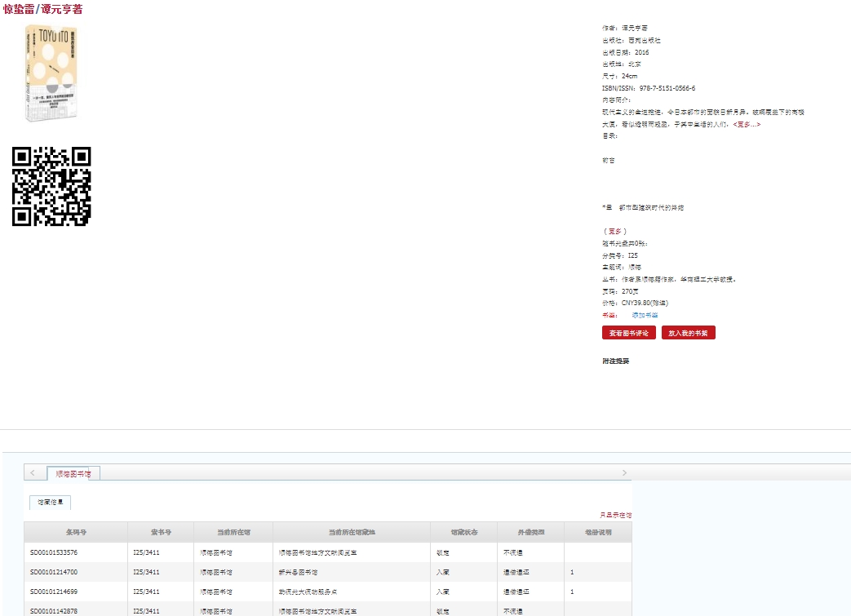Viewport: 851px width, 616px height.
Task: Click the 放入我的书架 button
Action: click(x=688, y=333)
